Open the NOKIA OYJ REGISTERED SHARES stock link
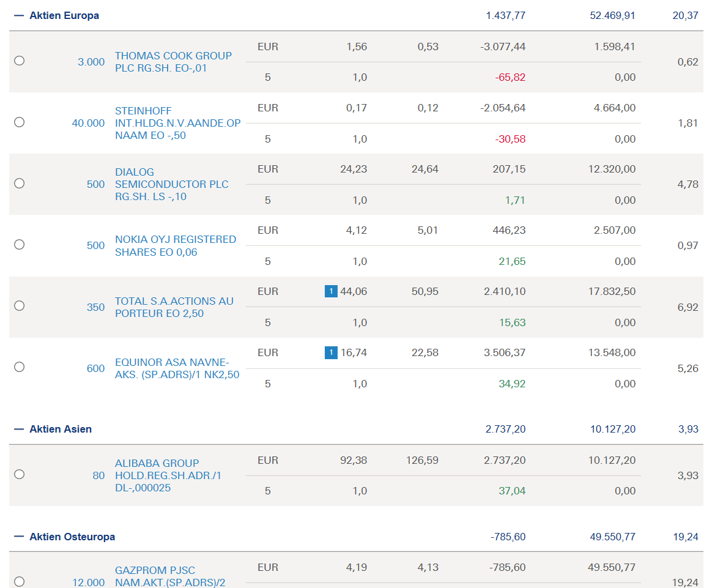Viewport: 704px width, 588px height. pyautogui.click(x=176, y=244)
